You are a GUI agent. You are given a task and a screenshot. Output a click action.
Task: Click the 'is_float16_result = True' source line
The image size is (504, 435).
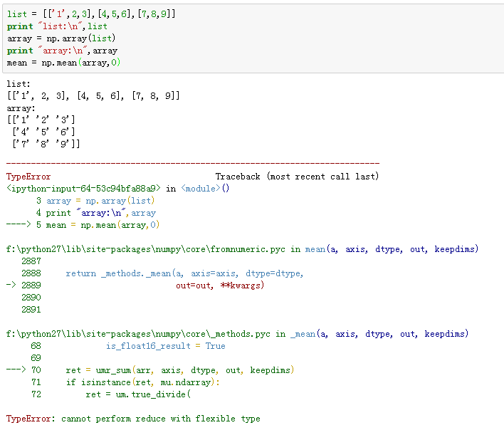(165, 346)
